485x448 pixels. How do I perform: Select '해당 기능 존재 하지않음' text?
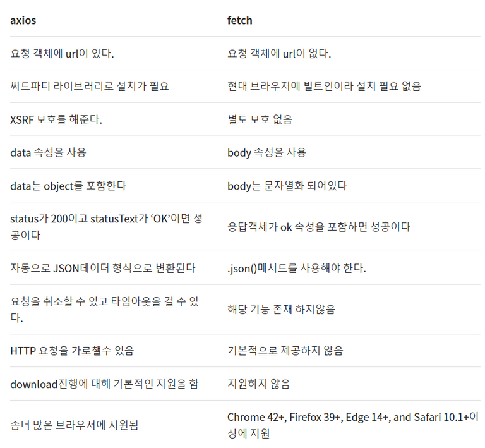[281, 310]
